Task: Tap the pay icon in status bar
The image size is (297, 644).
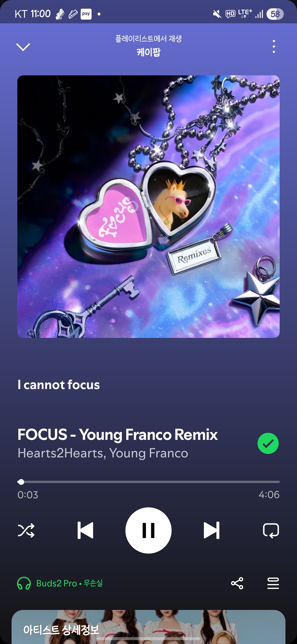Action: tap(86, 14)
